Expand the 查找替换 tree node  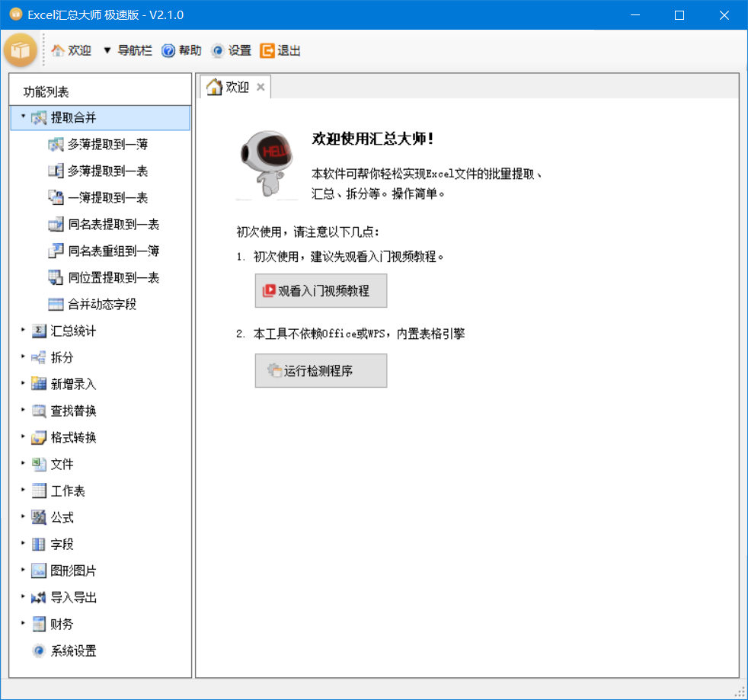pyautogui.click(x=23, y=409)
